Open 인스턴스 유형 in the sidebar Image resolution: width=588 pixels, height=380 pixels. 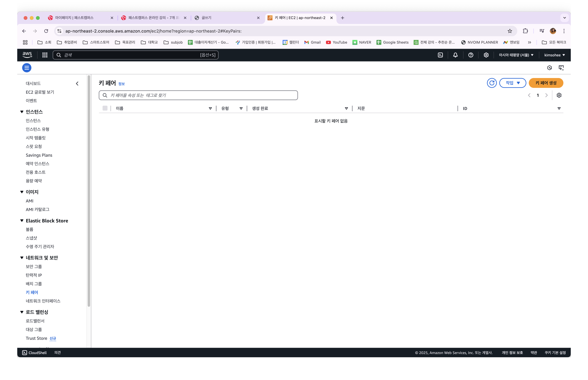37,129
